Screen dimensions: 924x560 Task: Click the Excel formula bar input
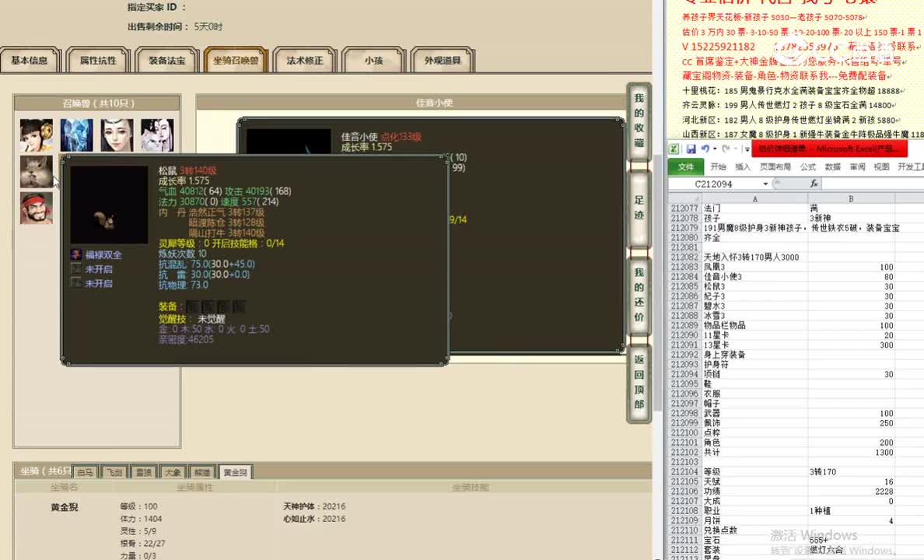pyautogui.click(x=873, y=184)
